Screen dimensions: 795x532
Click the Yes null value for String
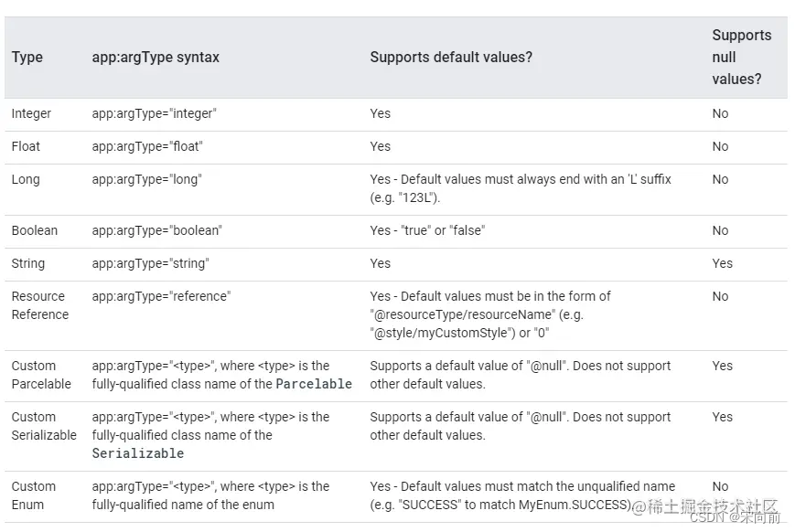[722, 263]
